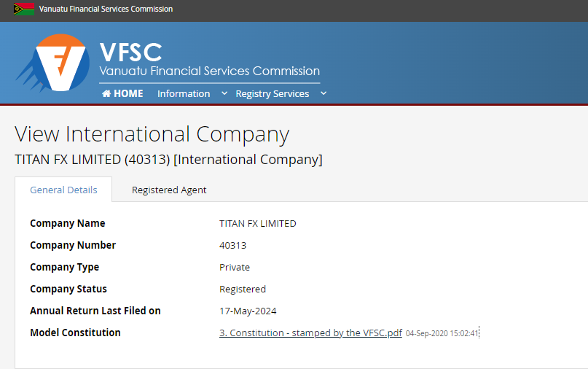This screenshot has height=369, width=588.
Task: Click the VFSC circular logo
Action: click(52, 63)
